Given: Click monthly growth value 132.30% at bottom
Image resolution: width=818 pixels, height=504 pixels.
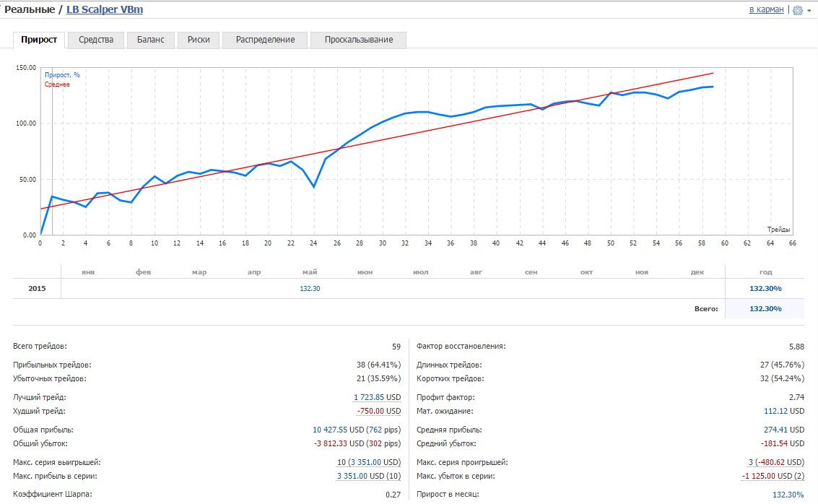Looking at the screenshot, I should (x=788, y=495).
